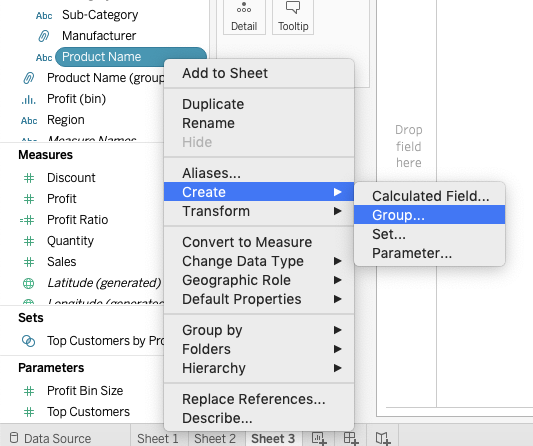The image size is (533, 446).
Task: Expand the Transform submenu
Action: click(259, 211)
